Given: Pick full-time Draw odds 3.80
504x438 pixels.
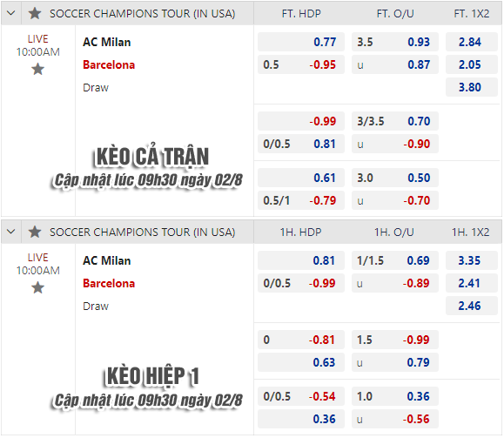Looking at the screenshot, I should [x=472, y=87].
